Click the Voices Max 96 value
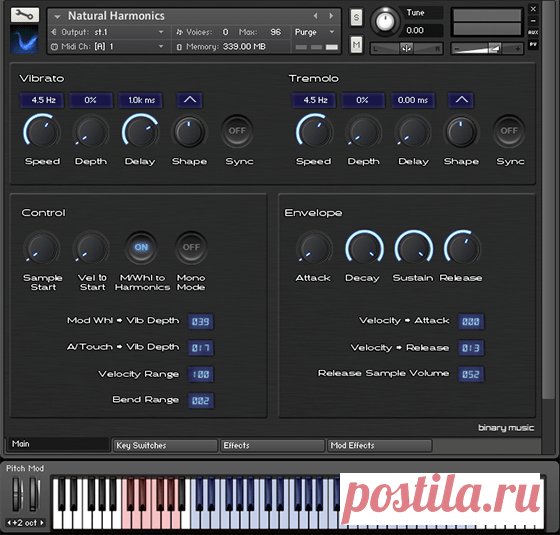560x535 pixels. tap(276, 32)
